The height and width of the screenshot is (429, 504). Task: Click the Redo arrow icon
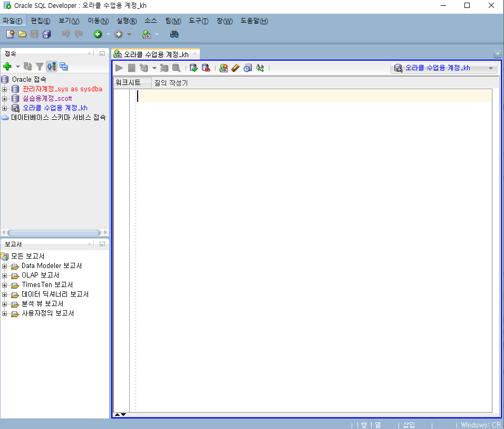point(79,34)
